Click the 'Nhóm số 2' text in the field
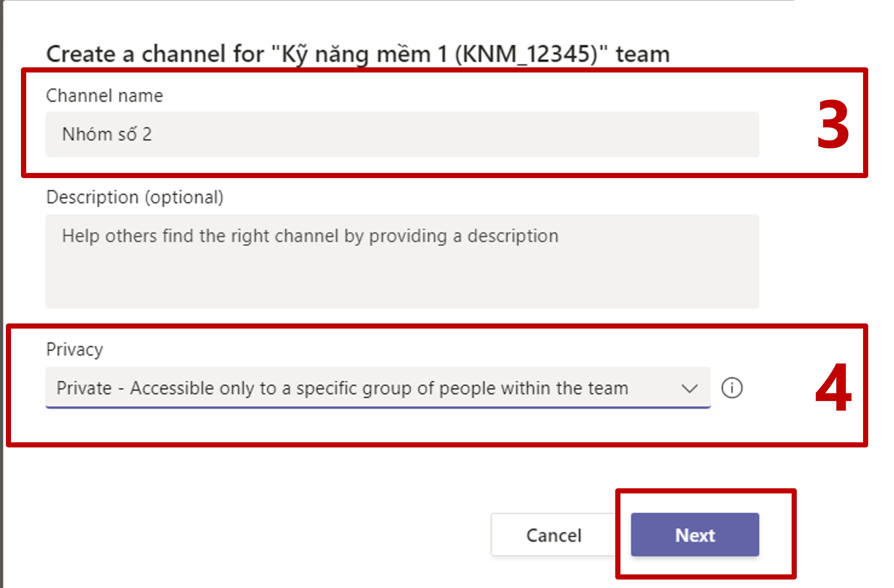 pyautogui.click(x=107, y=134)
